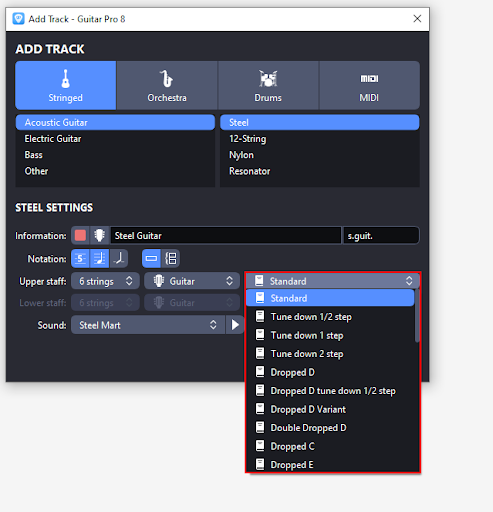Screen dimensions: 493x512
Task: Open the 6 strings upper staff dropdown
Action: point(105,281)
